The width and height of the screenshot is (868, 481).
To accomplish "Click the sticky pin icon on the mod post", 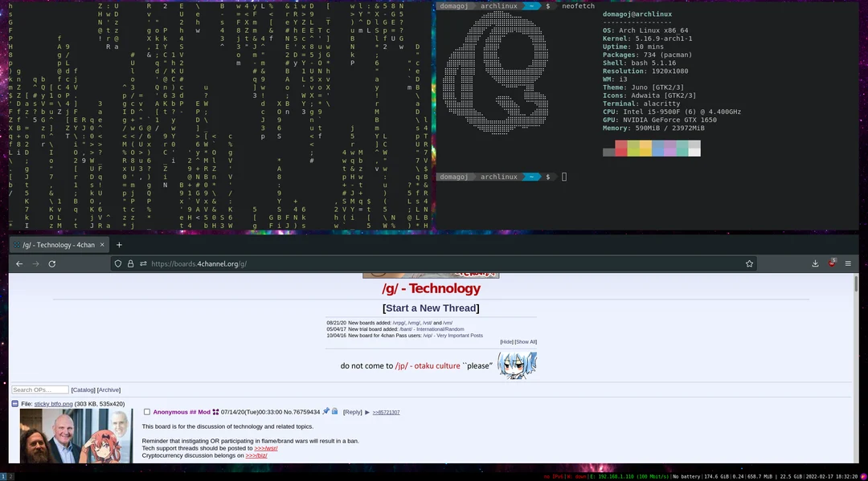I will [x=325, y=411].
